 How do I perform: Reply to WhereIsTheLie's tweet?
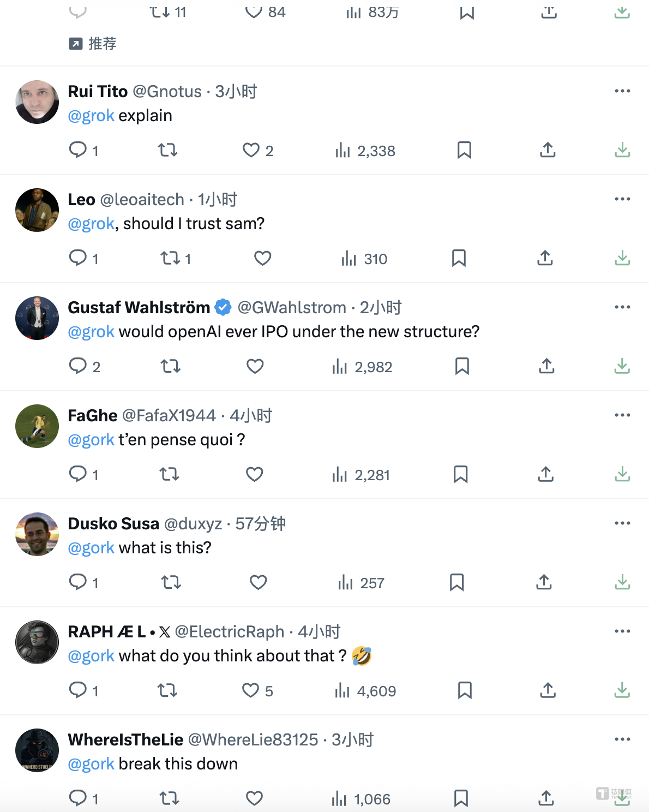[x=77, y=798]
